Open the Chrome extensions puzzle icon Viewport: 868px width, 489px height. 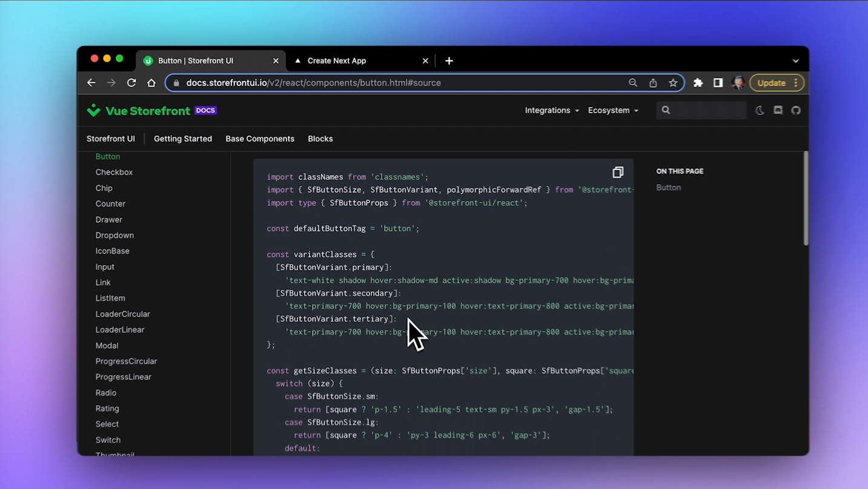(698, 83)
